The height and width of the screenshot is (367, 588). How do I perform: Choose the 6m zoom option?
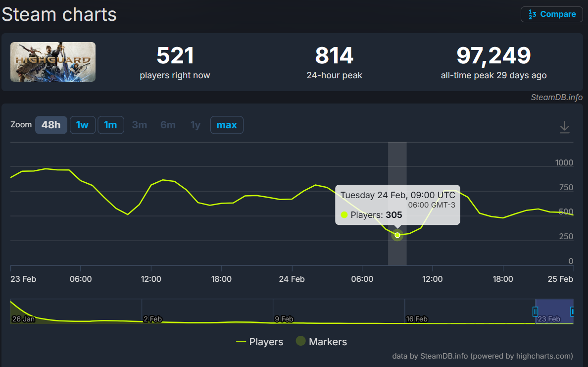coord(168,125)
